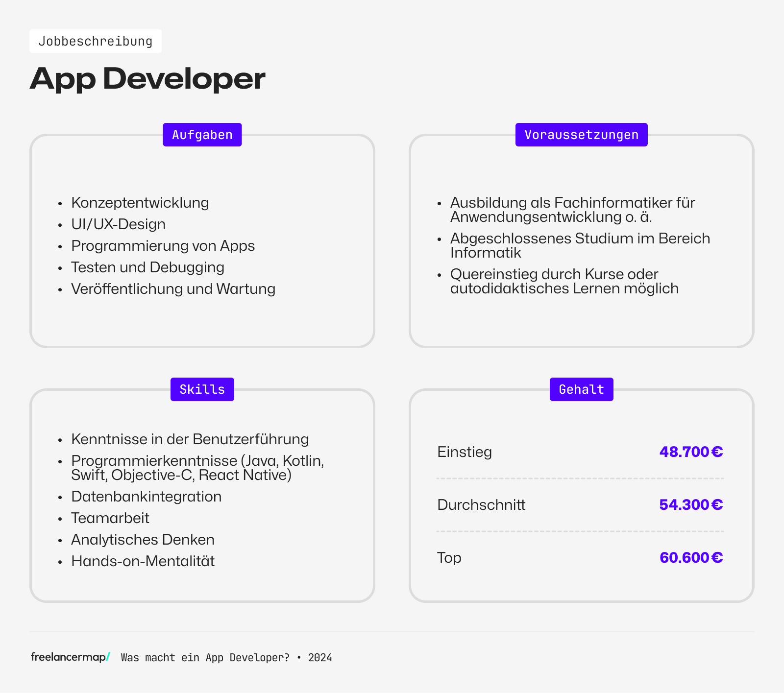Screen dimensions: 784x693
Task: Select Veröffentlichung und Wartung entry
Action: 173,288
